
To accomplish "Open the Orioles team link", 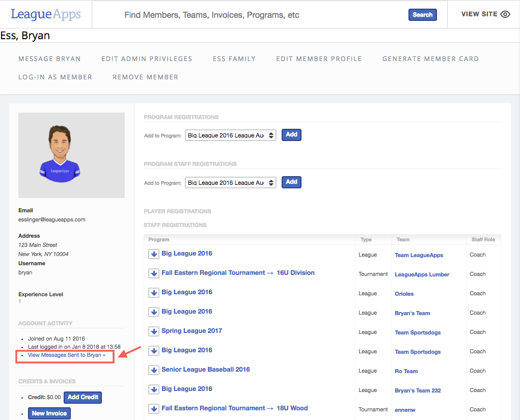I will (x=404, y=294).
